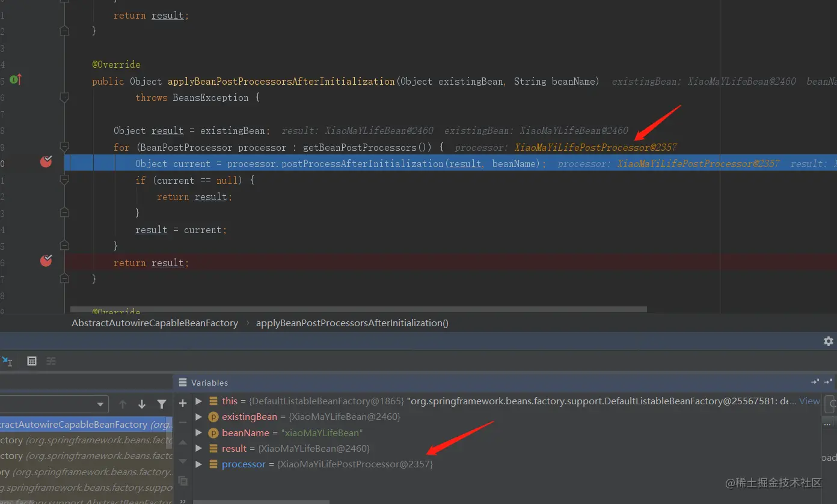Image resolution: width=837 pixels, height=504 pixels.
Task: Click the Duplicate Watch copy icon
Action: [x=183, y=481]
